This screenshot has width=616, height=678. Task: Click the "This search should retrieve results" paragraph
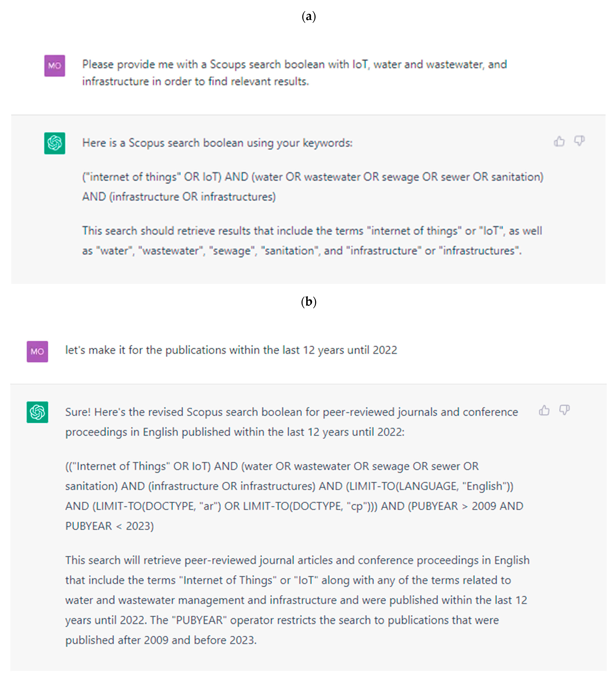[312, 241]
